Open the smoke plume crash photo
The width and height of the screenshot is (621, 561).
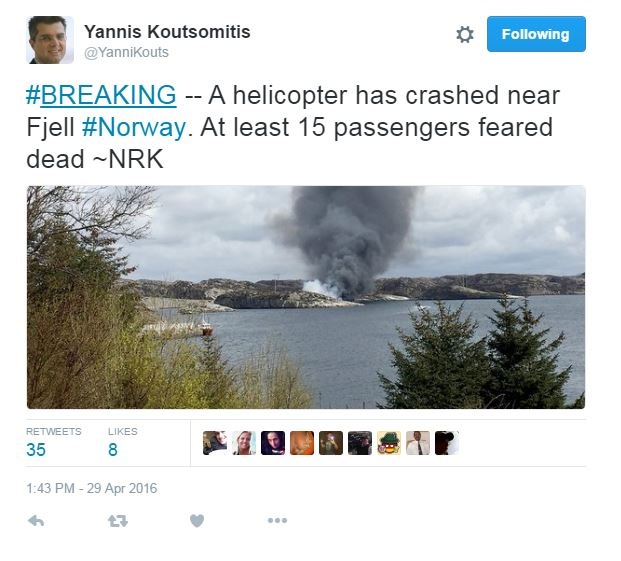click(x=306, y=297)
